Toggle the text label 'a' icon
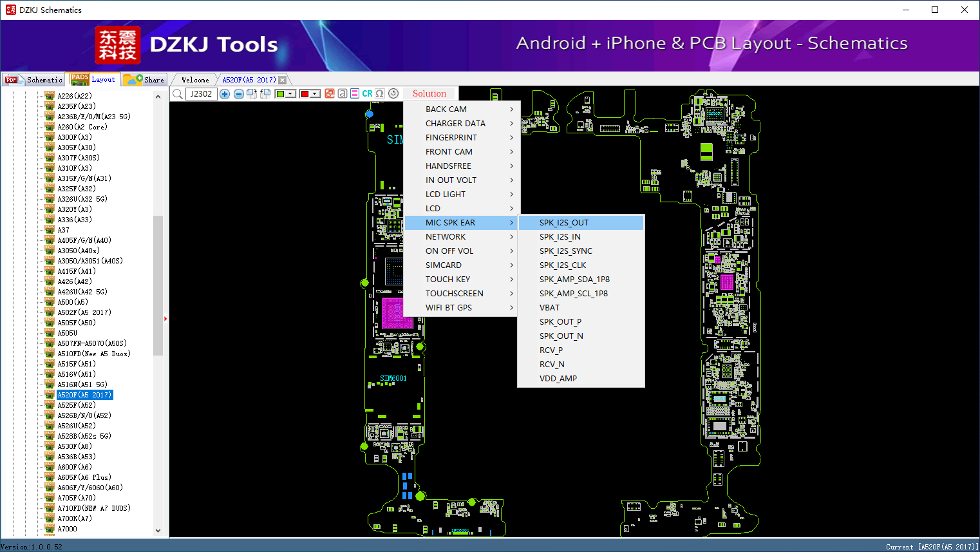Screen dimensions: 980x552 343,93
